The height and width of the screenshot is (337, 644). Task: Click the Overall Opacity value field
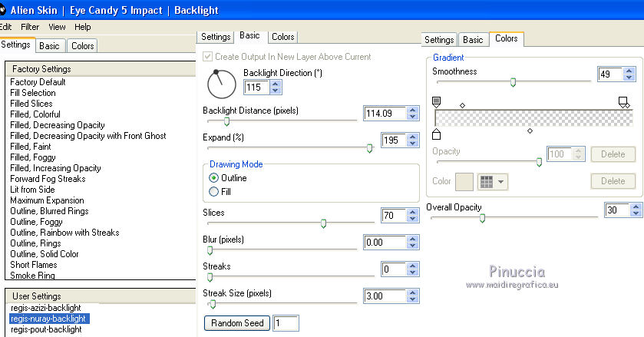[x=618, y=210]
